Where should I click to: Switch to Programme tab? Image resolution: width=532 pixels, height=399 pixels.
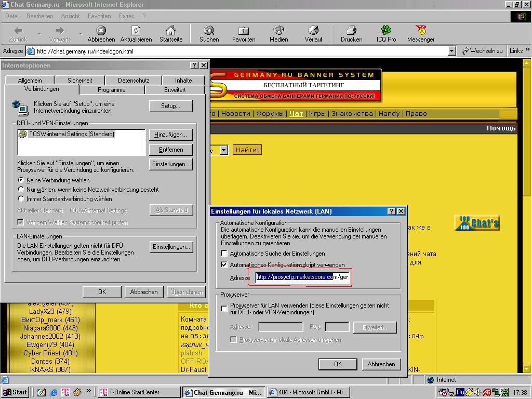(x=112, y=89)
